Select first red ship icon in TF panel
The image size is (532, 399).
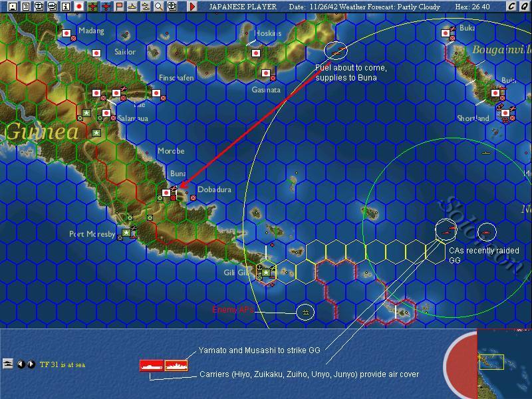tap(152, 365)
